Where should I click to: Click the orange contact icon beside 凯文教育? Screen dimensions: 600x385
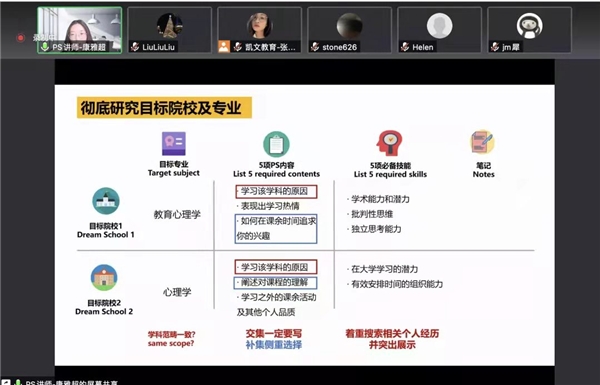coord(224,46)
